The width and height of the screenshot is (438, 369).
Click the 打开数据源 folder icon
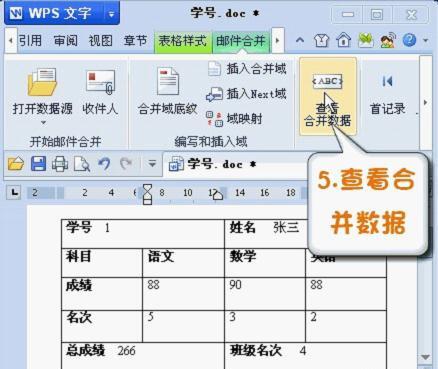click(43, 82)
